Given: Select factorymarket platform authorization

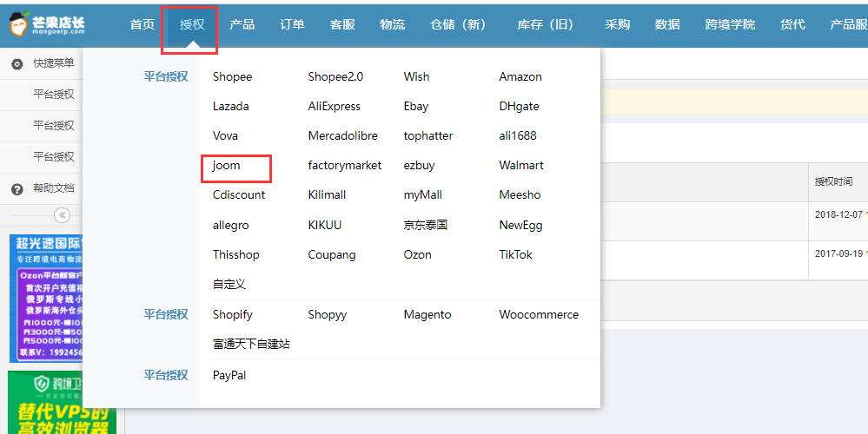Looking at the screenshot, I should click(345, 165).
